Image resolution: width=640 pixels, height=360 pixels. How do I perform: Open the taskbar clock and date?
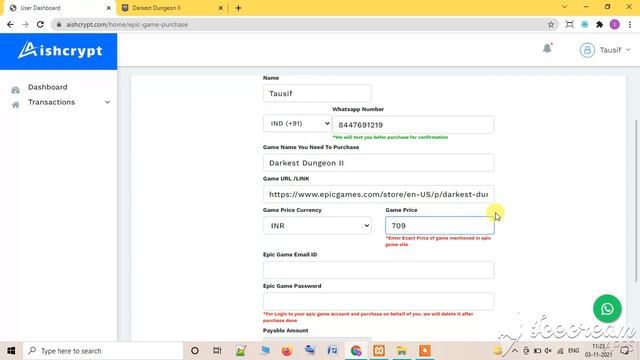click(x=599, y=351)
